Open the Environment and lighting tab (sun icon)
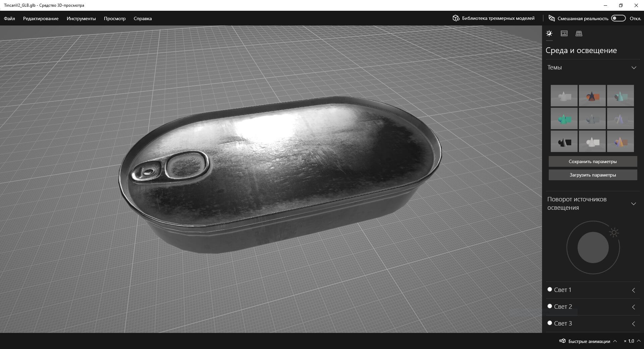The width and height of the screenshot is (644, 349). (x=549, y=33)
